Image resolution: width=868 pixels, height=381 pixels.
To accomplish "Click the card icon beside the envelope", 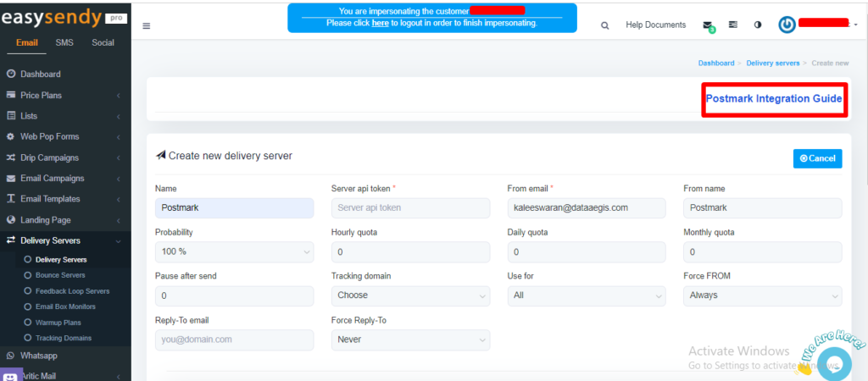I will tap(733, 25).
